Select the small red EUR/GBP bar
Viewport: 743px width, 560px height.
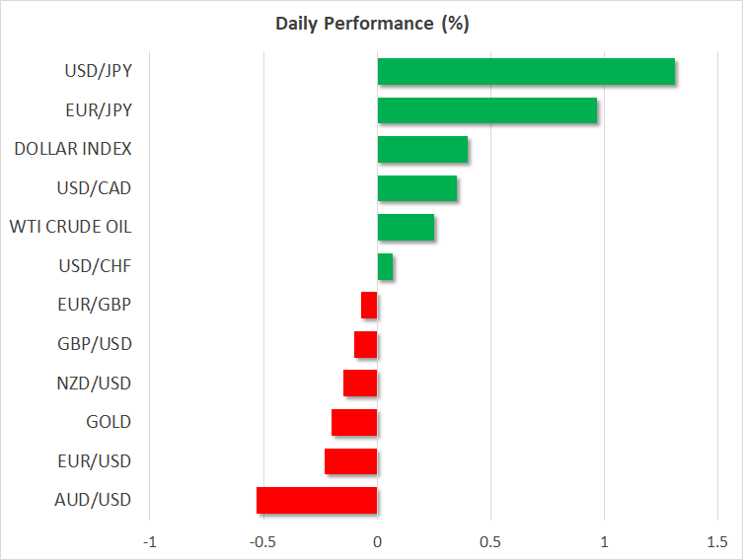tap(369, 305)
